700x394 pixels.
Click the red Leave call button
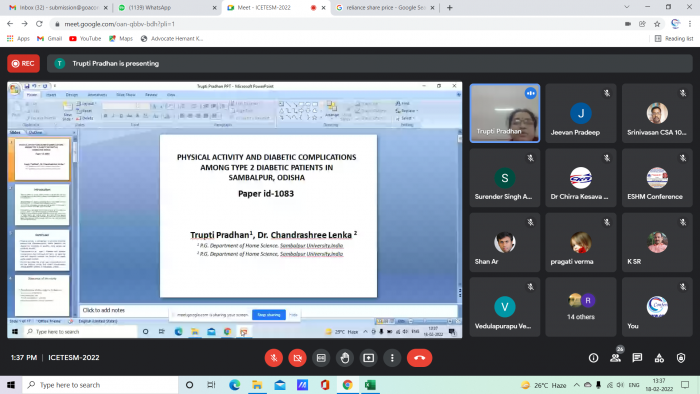point(419,358)
